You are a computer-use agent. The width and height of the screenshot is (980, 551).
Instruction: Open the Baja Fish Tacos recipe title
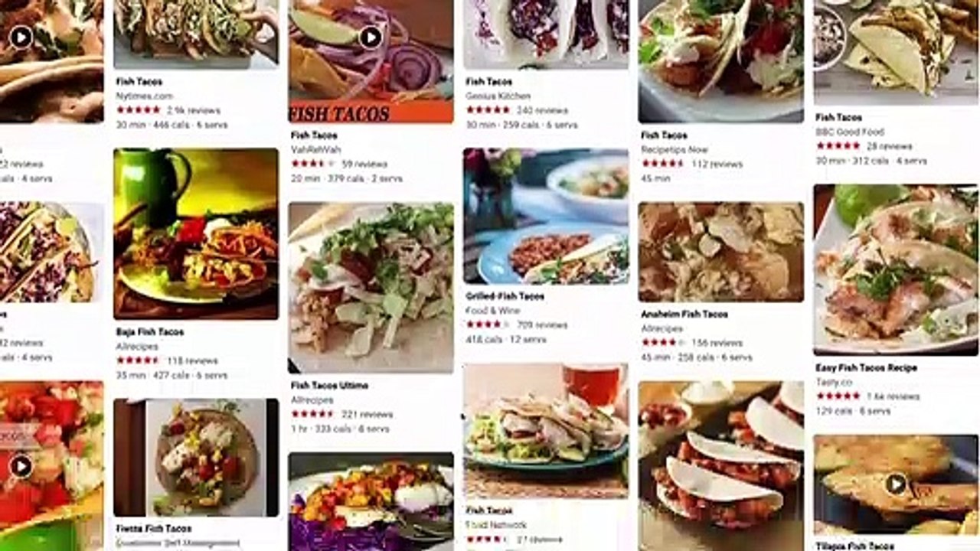tap(150, 332)
